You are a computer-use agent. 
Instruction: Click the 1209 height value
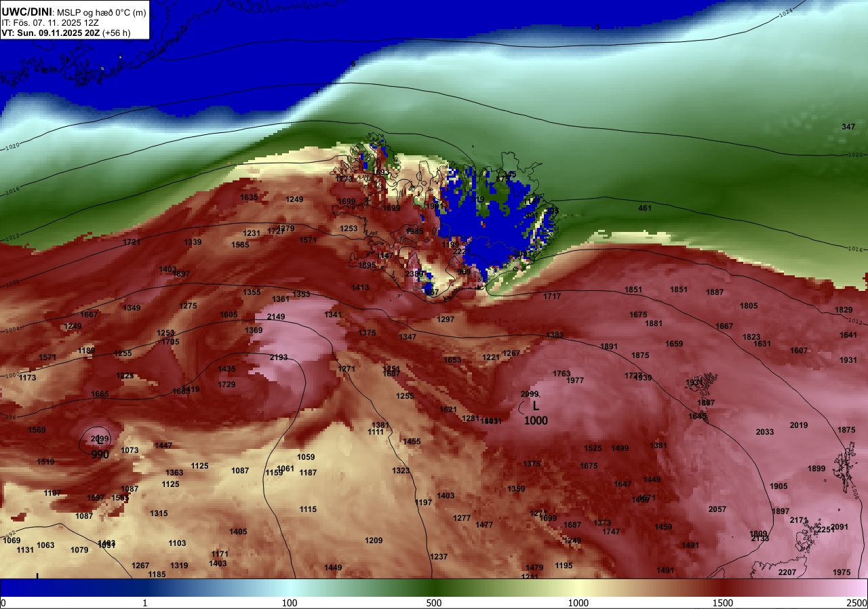pos(374,541)
